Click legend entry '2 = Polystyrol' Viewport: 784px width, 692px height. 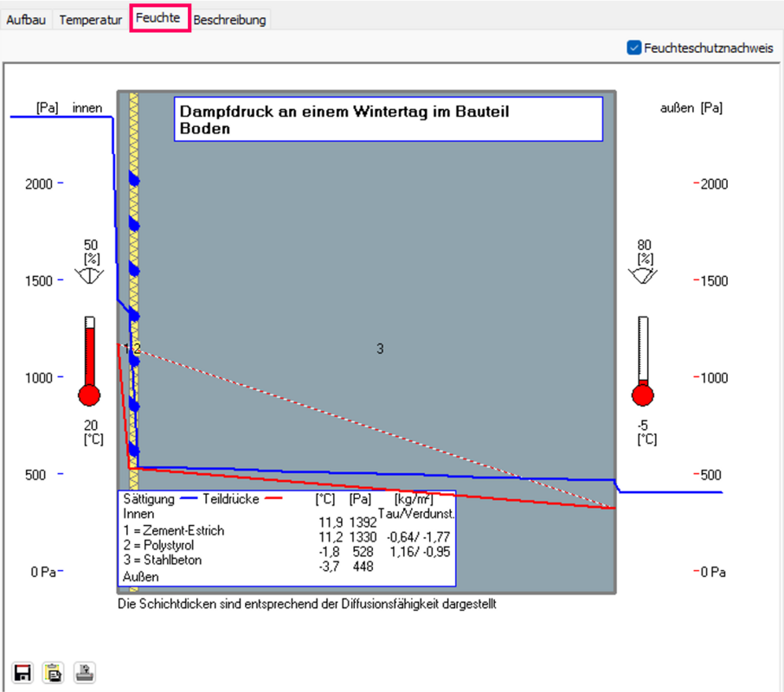coord(159,545)
